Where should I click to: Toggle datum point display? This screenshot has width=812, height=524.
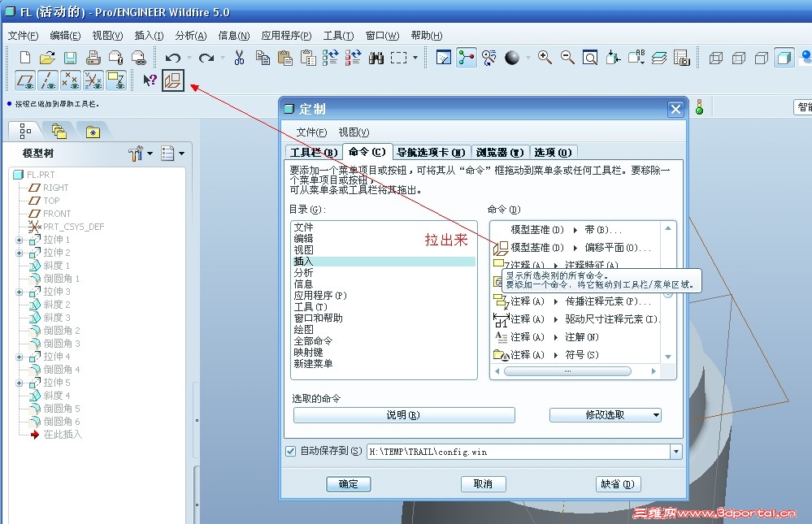pos(71,80)
